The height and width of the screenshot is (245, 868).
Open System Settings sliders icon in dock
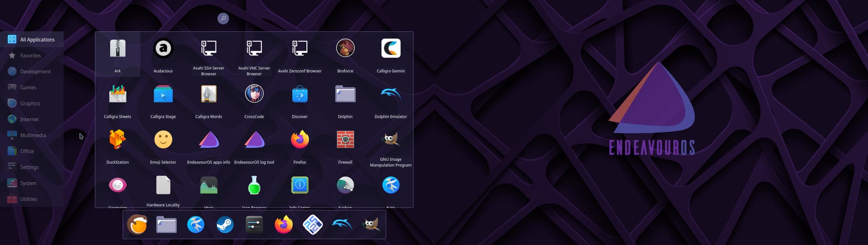coord(254,224)
